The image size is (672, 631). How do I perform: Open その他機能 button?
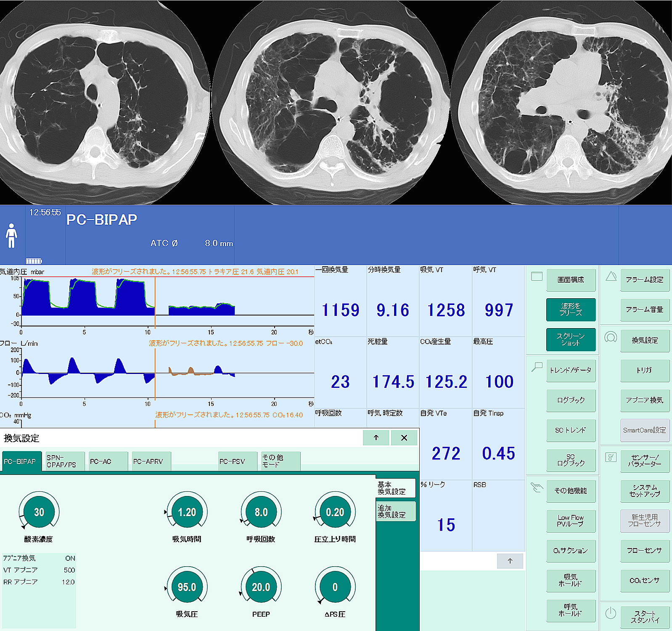coord(571,491)
